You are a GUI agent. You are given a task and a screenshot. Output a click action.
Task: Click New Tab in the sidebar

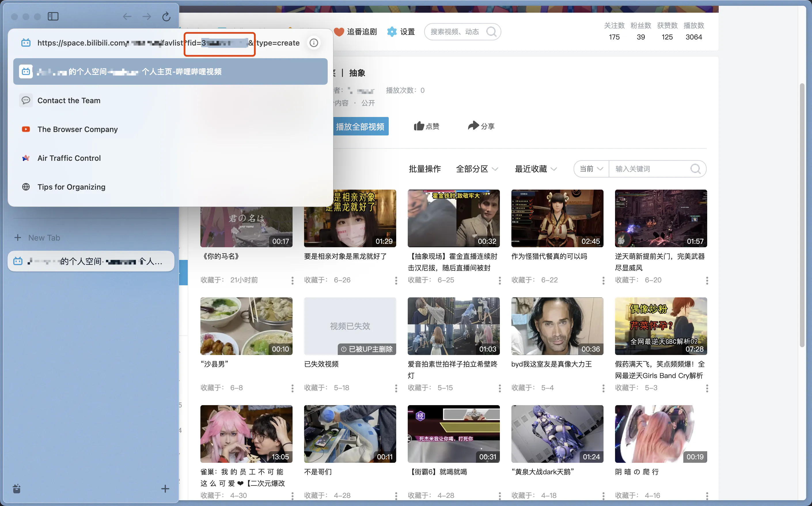[44, 238]
